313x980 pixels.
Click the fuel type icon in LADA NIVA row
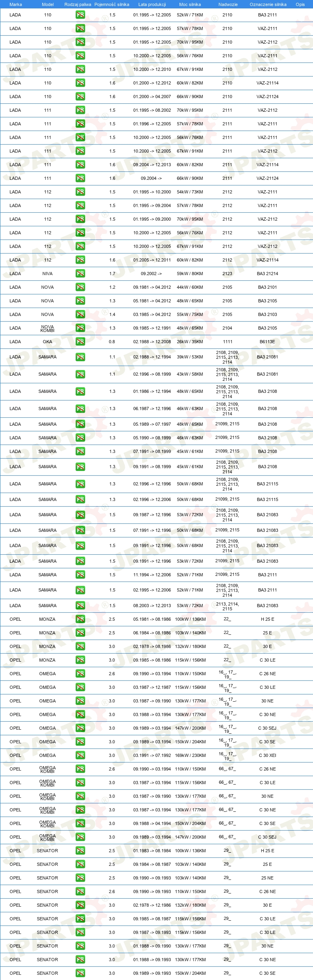click(80, 274)
